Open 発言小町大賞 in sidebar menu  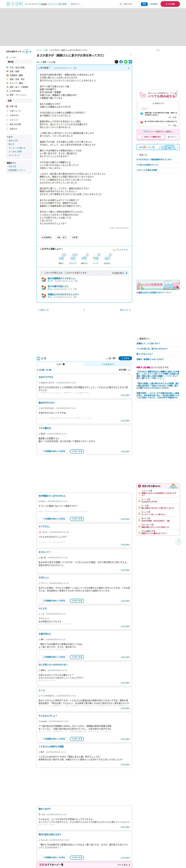click(x=15, y=124)
